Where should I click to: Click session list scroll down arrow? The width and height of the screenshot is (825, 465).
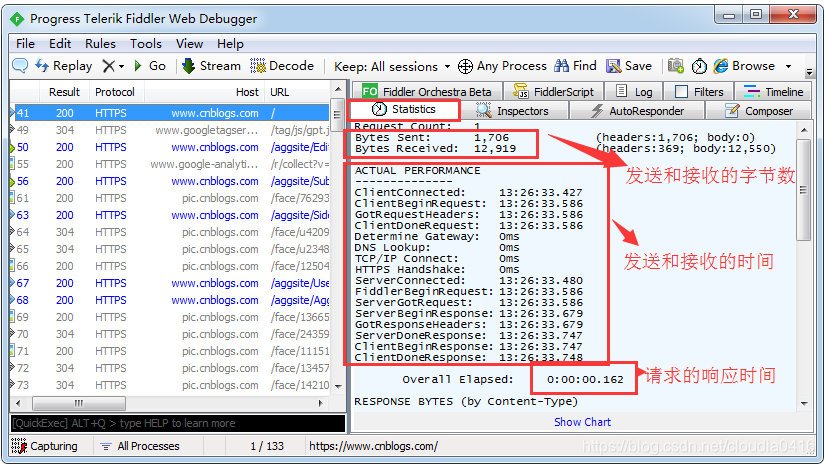[x=338, y=387]
